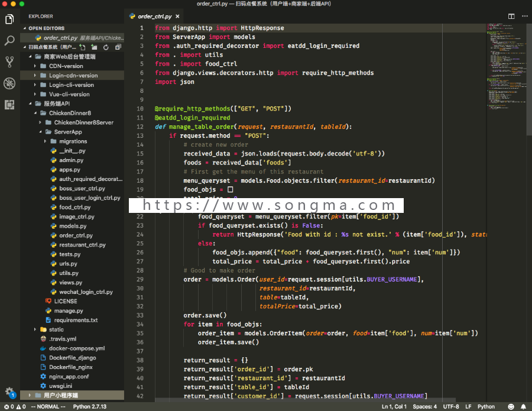
Task: Open the Debug view icon
Action: (9, 83)
